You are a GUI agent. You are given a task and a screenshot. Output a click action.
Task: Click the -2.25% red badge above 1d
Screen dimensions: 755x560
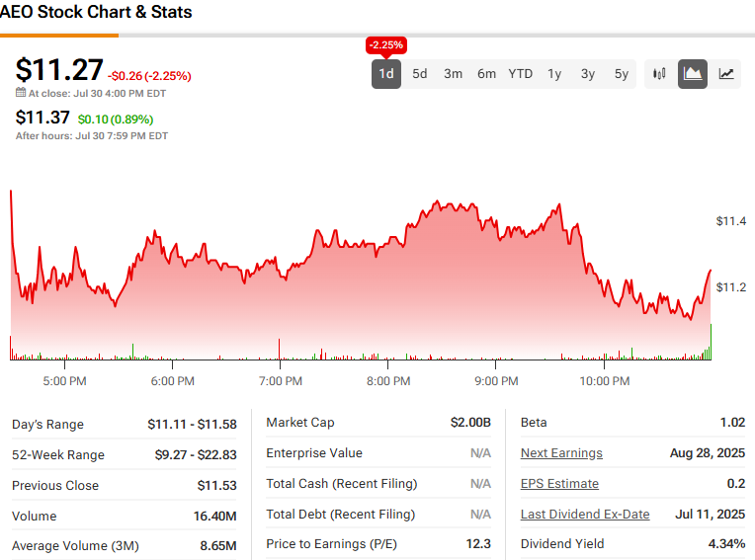point(386,45)
